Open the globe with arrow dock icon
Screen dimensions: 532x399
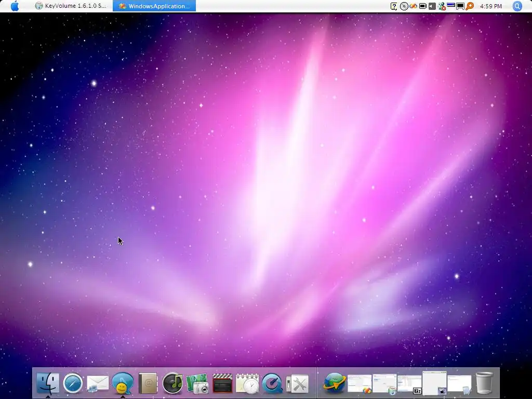click(x=335, y=383)
